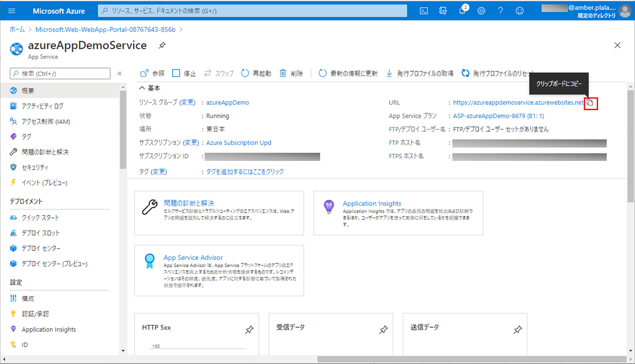Click the 停止 stop button
Image resolution: width=635 pixels, height=364 pixels.
(184, 73)
